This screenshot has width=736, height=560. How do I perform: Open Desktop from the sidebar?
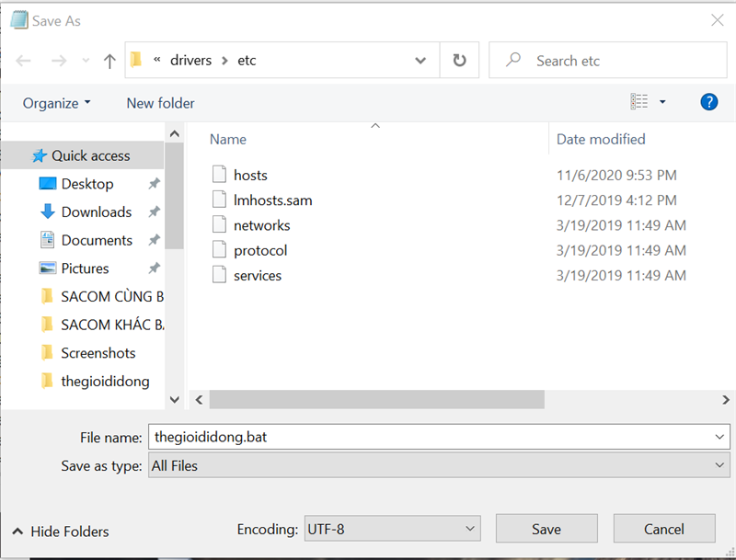pos(86,183)
